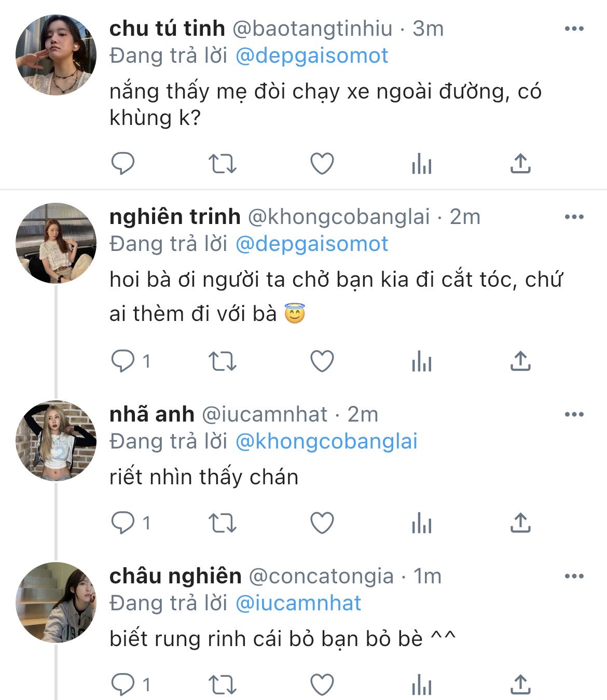Image resolution: width=607 pixels, height=700 pixels.
Task: Reply to chu tú tinh's tweet
Action: pos(123,164)
